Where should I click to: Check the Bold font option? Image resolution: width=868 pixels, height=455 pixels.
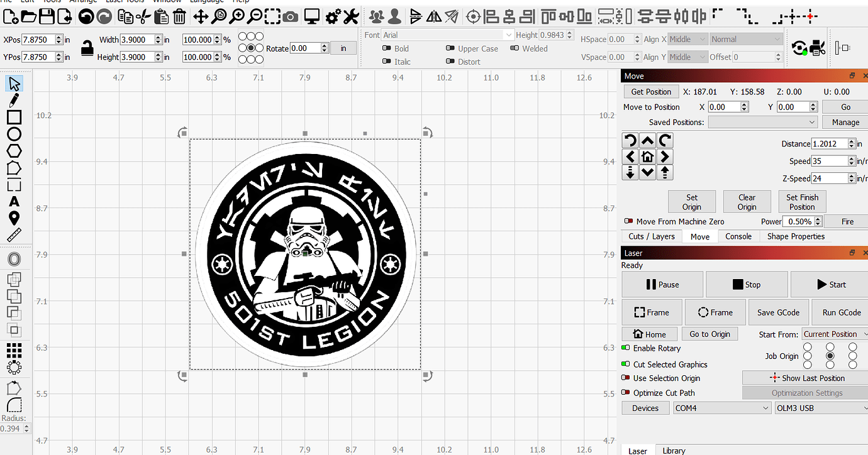pos(386,48)
